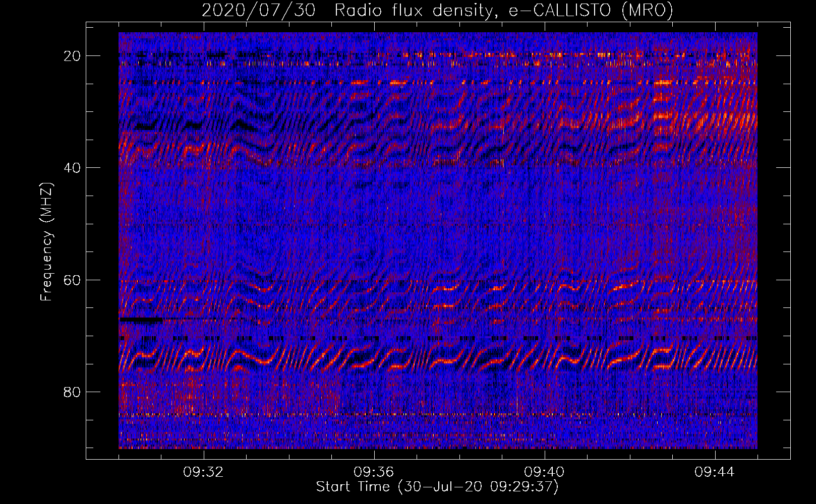Click the plot title '2020/07/30 Radio flux density, e-CALLISTO (MRO)'
This screenshot has width=816, height=504.
point(437,10)
